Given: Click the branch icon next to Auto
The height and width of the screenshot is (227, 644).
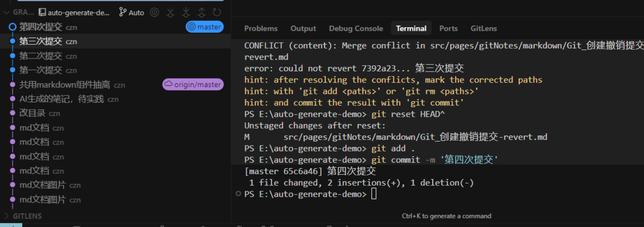Looking at the screenshot, I should pos(122,12).
